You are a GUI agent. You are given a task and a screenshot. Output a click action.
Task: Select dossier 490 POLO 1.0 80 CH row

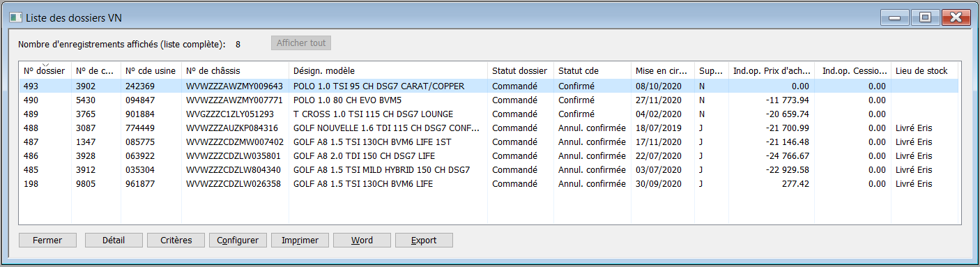point(489,100)
